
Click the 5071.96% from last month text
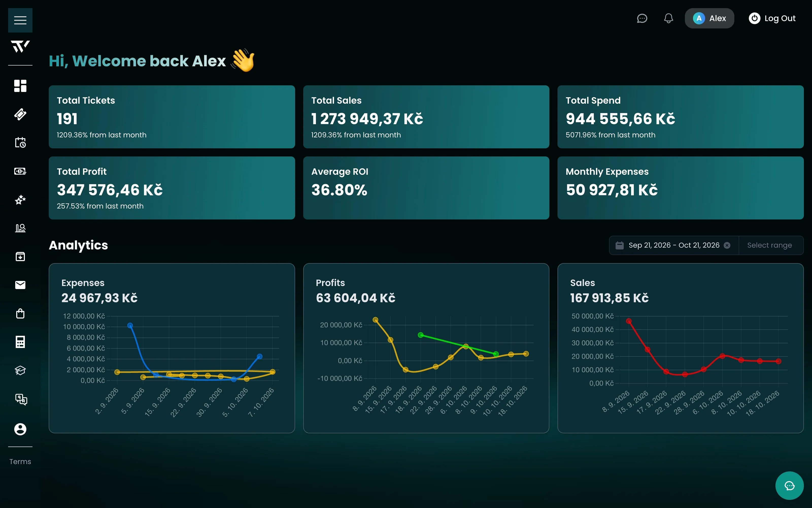610,135
